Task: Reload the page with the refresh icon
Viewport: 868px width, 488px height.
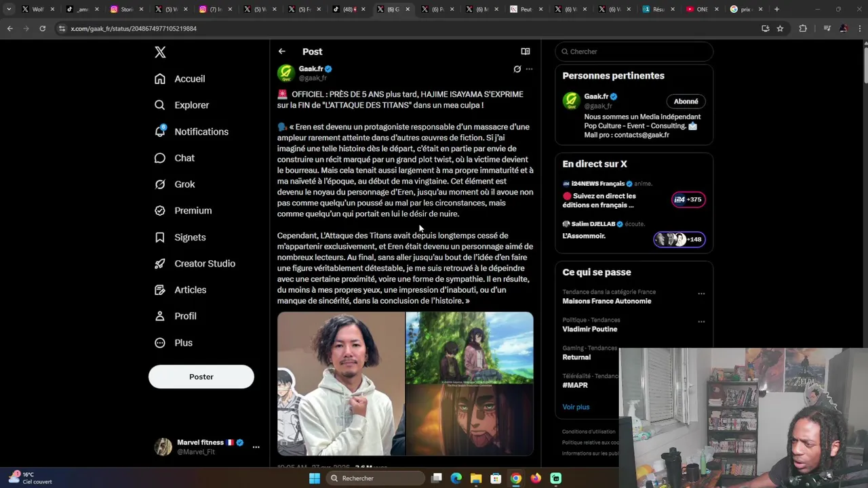Action: 42,28
